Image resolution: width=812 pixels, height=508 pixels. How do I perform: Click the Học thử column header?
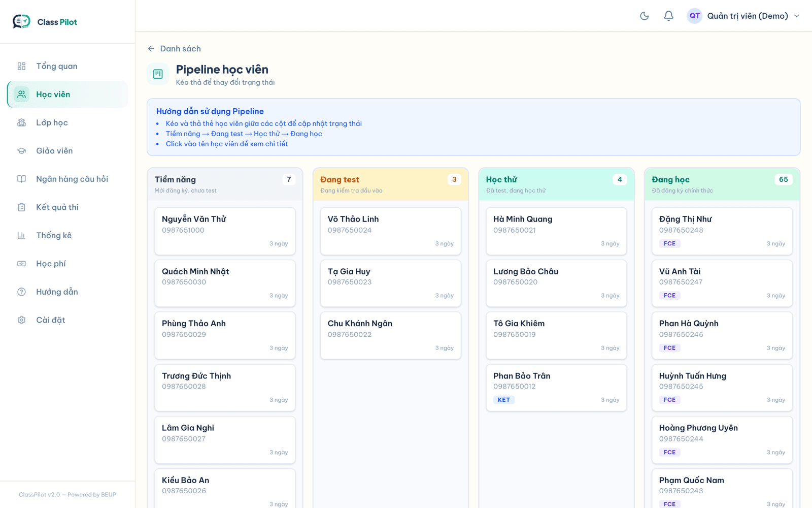556,184
